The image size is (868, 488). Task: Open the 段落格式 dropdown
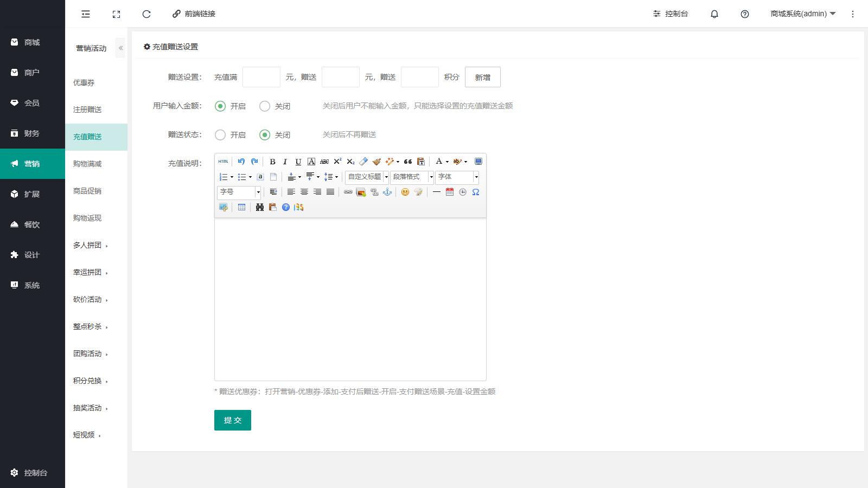(412, 177)
